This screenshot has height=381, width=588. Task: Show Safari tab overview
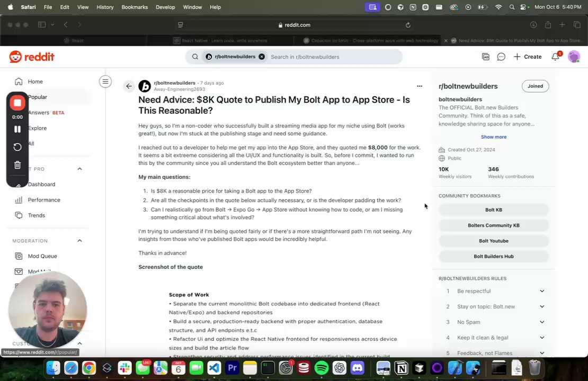click(577, 25)
